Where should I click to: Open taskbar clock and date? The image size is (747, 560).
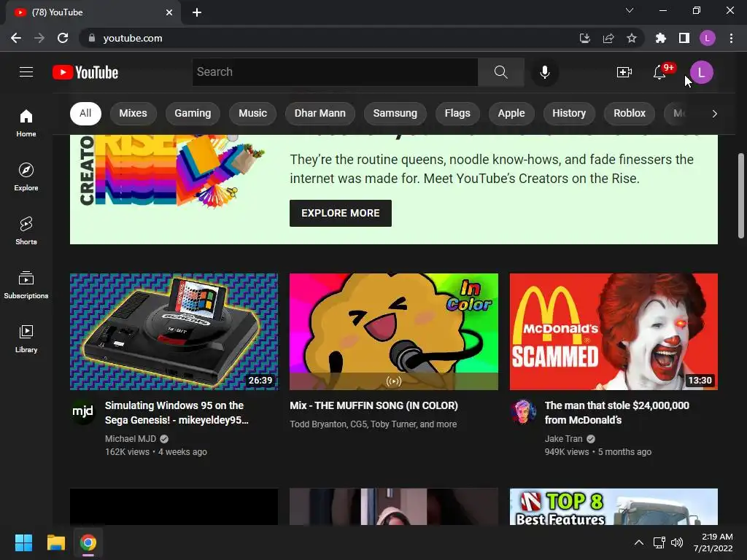coord(713,542)
